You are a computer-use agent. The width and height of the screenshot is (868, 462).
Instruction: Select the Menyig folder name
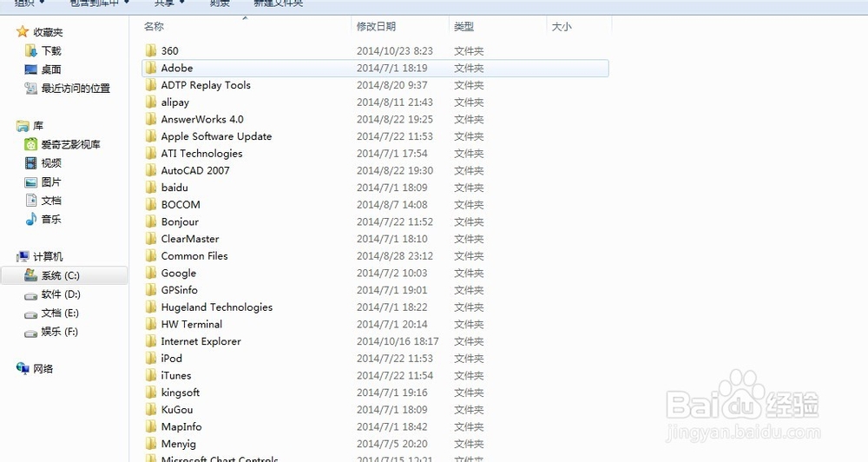[x=178, y=444]
